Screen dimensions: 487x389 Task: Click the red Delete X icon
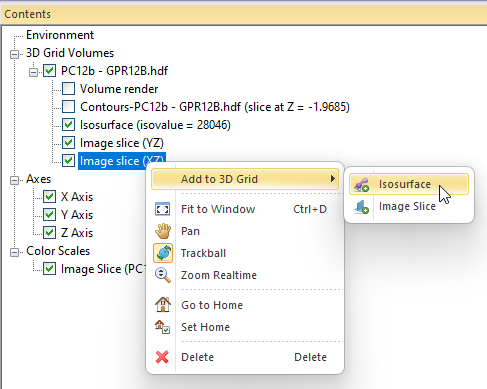(x=162, y=357)
